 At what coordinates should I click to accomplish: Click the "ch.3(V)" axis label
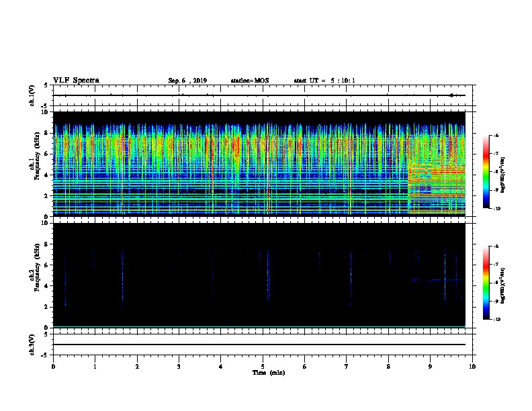coord(32,345)
